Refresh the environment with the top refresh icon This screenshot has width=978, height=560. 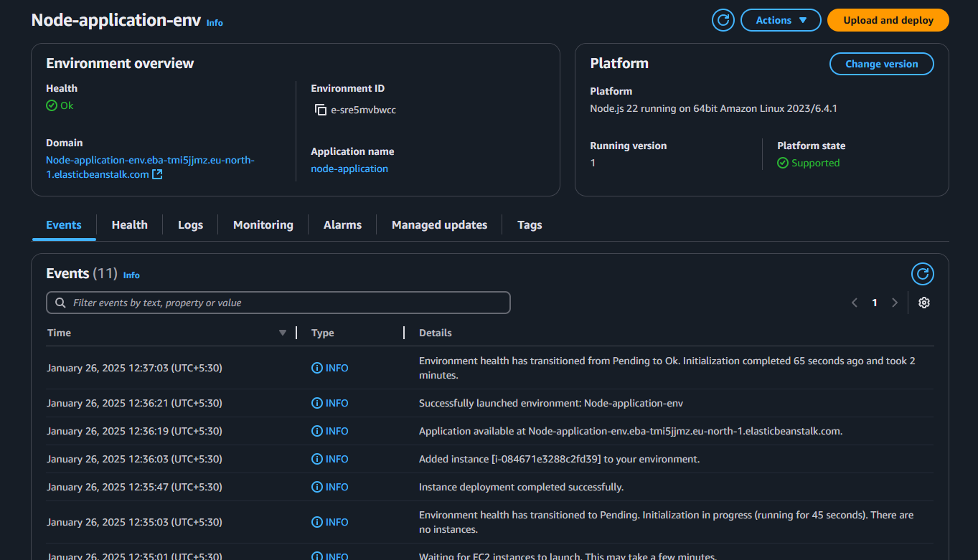[x=723, y=20]
